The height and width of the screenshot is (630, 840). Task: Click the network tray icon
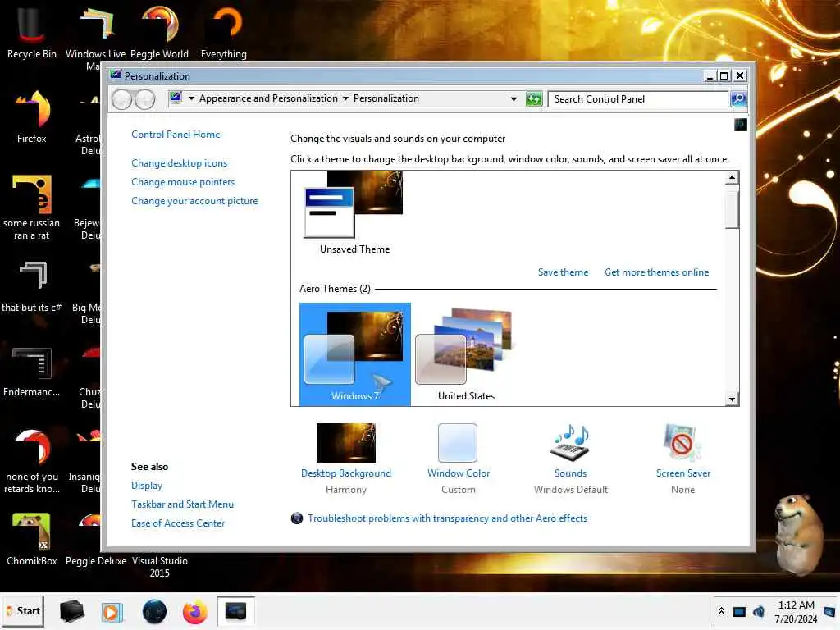click(739, 612)
